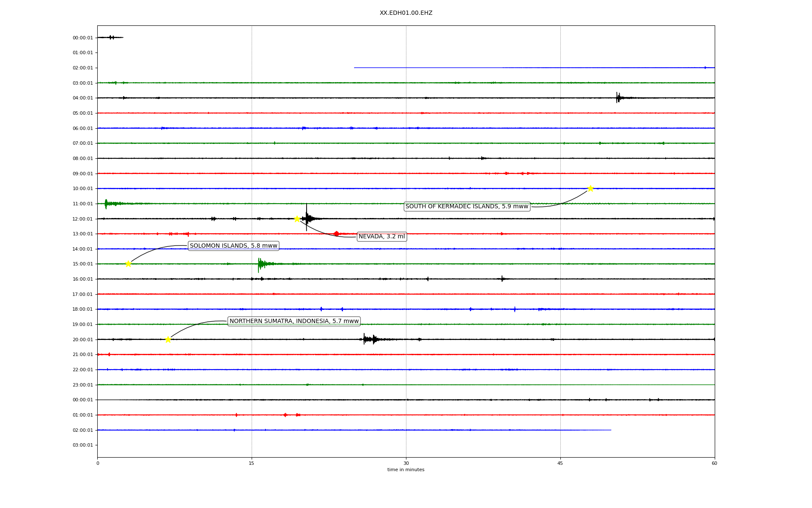Click the 12:00:01 time label on y-axis

pyautogui.click(x=82, y=219)
